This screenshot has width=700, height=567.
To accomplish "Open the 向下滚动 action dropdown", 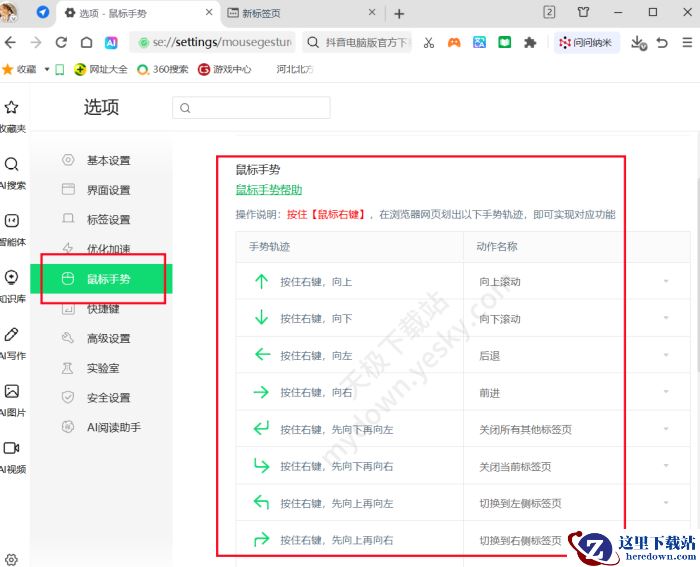I will [666, 318].
